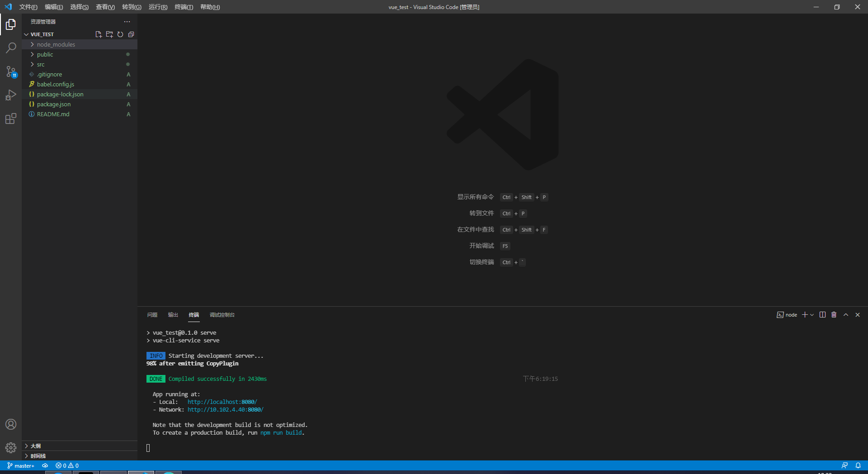Open terminal launch profile dropdown arrow
Viewport: 868px width, 474px height.
coord(812,315)
